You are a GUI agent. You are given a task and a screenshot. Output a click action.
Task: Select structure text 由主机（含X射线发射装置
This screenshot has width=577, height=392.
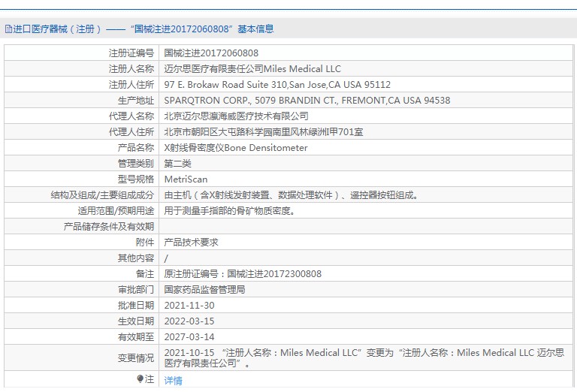tap(292, 195)
